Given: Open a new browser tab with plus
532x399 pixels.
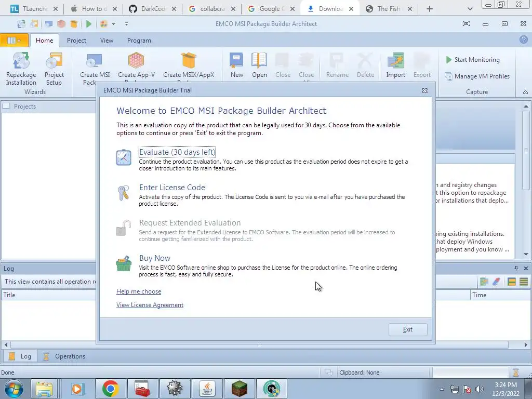Looking at the screenshot, I should pos(430,9).
